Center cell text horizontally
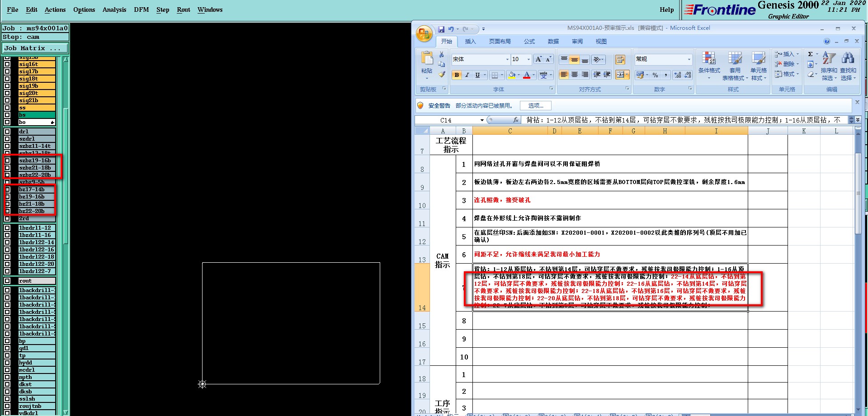 pos(574,75)
